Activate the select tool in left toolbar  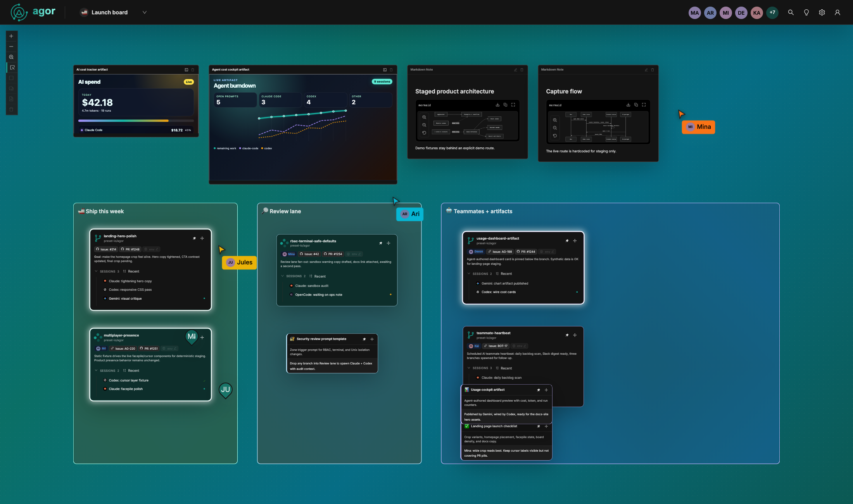12,67
